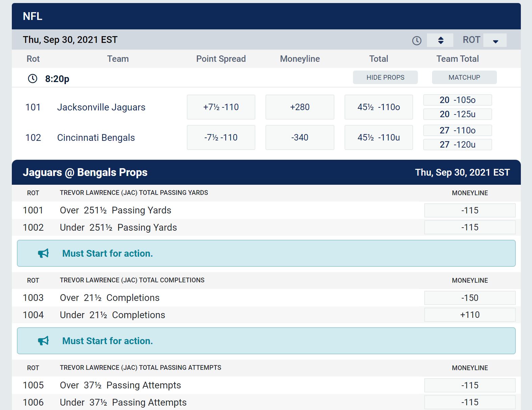Screen dimensions: 532x410
Task: Click the HIDE PROPS button
Action: [x=385, y=77]
